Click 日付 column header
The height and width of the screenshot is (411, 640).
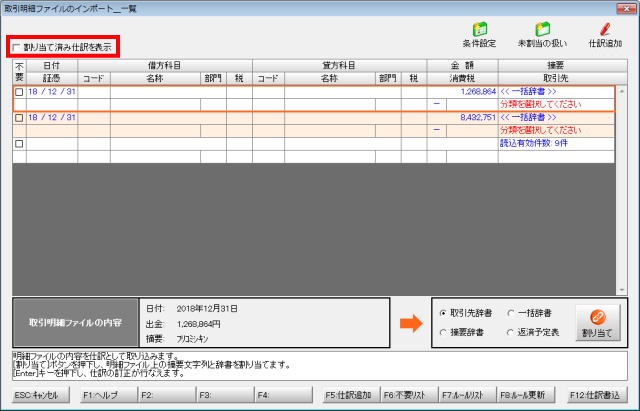click(x=52, y=66)
